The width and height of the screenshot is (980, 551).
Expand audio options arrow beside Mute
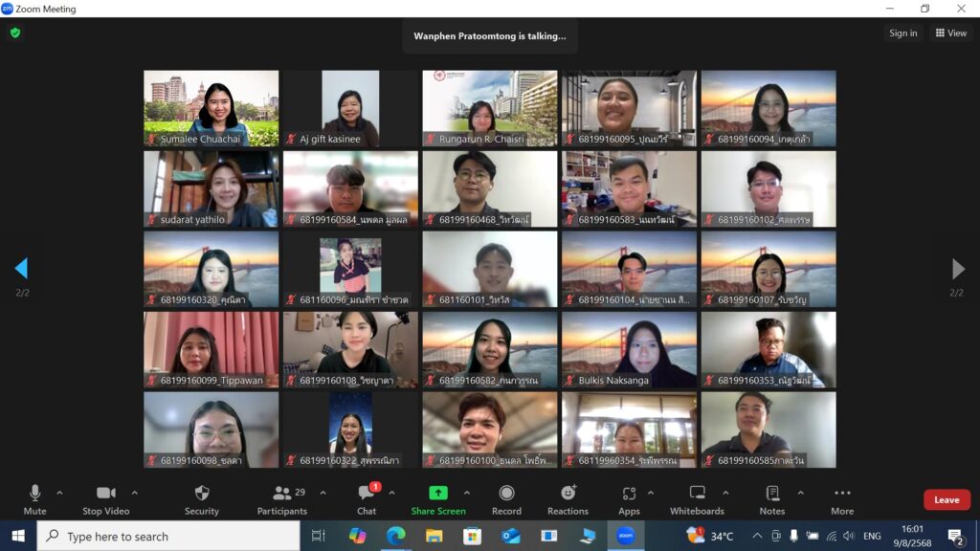click(x=59, y=494)
